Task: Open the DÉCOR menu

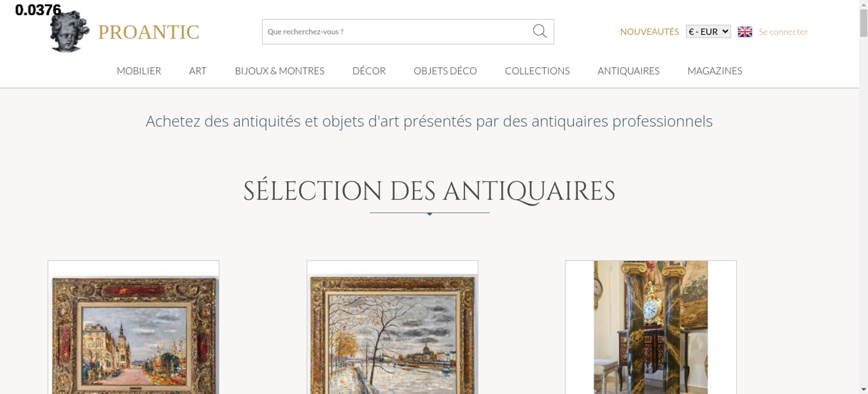Action: [369, 71]
